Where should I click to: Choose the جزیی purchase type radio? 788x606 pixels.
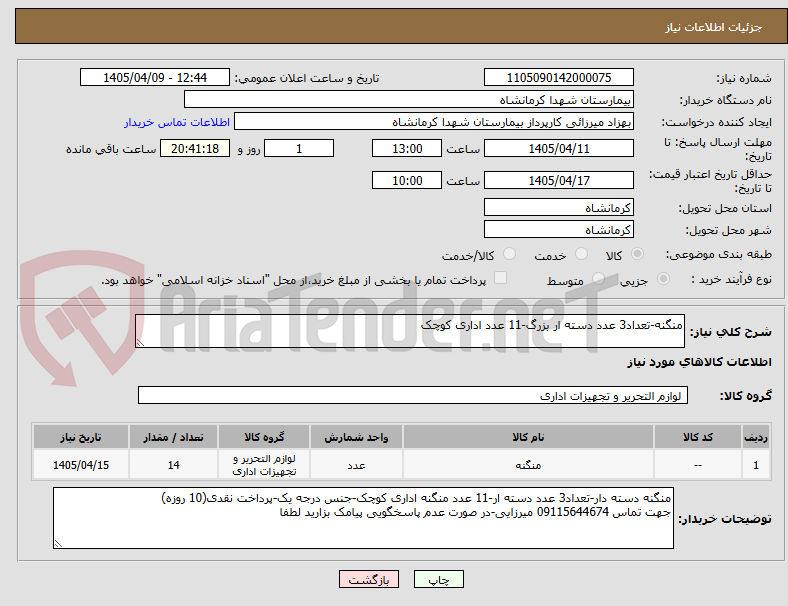pos(663,279)
